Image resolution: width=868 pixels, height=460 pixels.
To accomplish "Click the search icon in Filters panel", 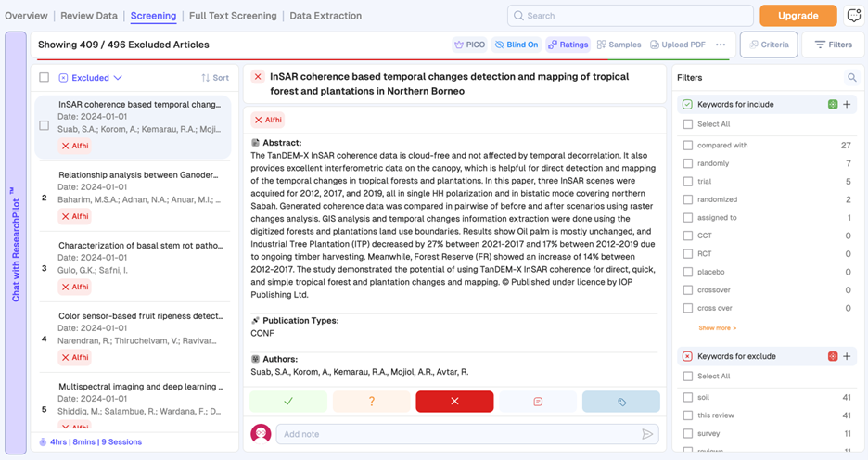I will coord(851,78).
